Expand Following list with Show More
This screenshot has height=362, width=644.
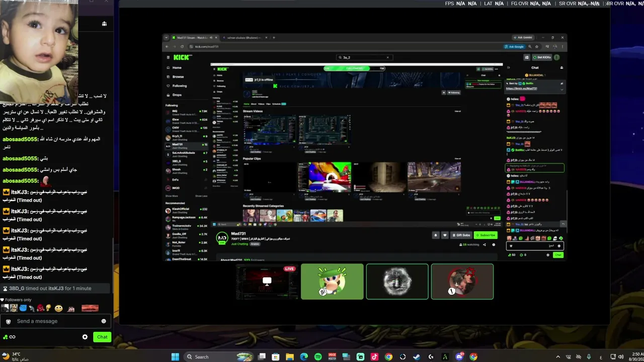tap(172, 196)
